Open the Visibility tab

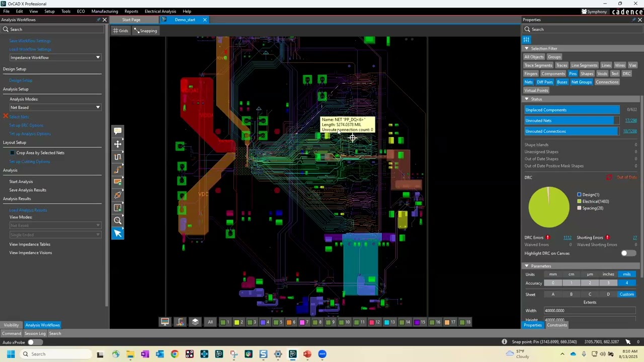[11, 325]
